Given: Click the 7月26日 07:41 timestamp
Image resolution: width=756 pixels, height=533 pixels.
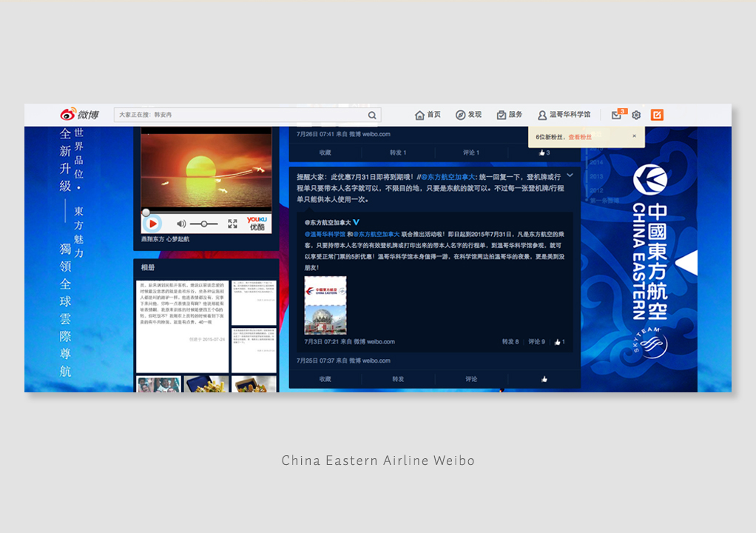Looking at the screenshot, I should (315, 134).
